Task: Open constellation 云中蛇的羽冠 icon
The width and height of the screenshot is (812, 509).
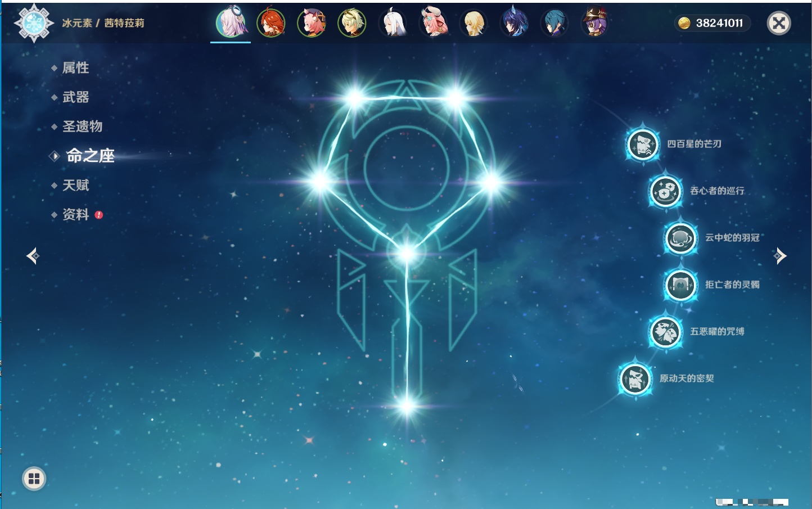Action: pos(681,238)
